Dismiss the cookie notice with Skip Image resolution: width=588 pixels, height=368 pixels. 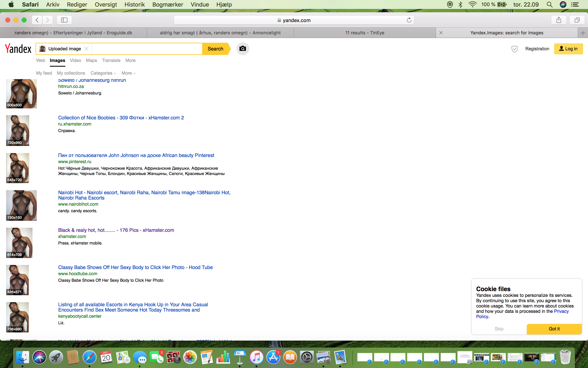click(499, 329)
